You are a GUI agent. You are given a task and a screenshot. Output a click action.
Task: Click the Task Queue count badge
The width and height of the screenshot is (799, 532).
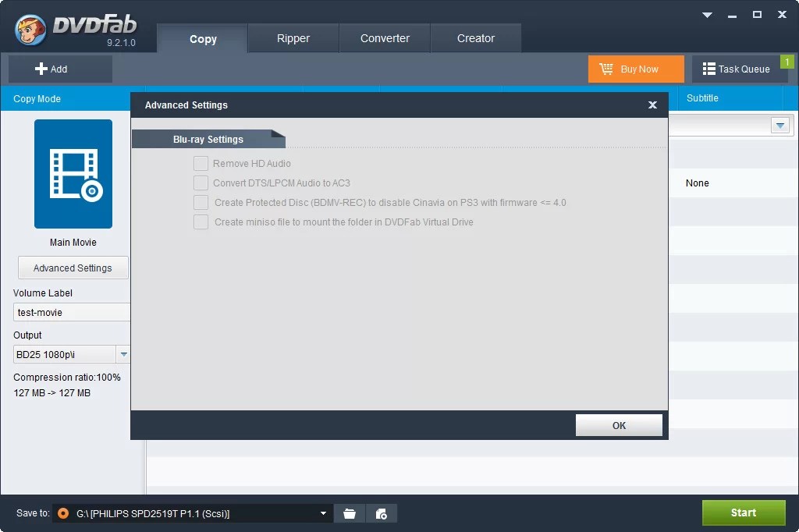tap(787, 62)
